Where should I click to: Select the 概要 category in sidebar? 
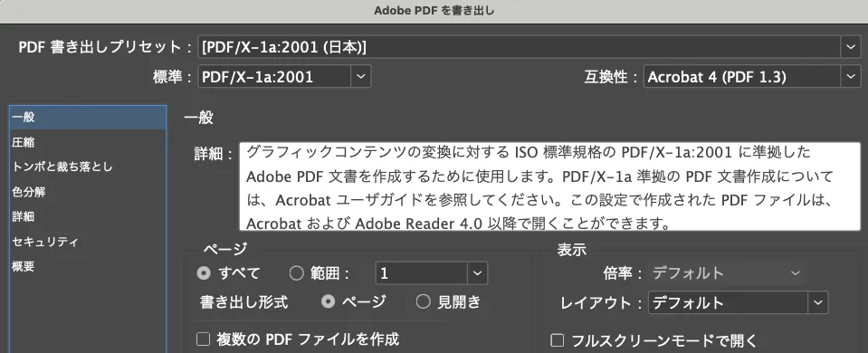point(88,266)
